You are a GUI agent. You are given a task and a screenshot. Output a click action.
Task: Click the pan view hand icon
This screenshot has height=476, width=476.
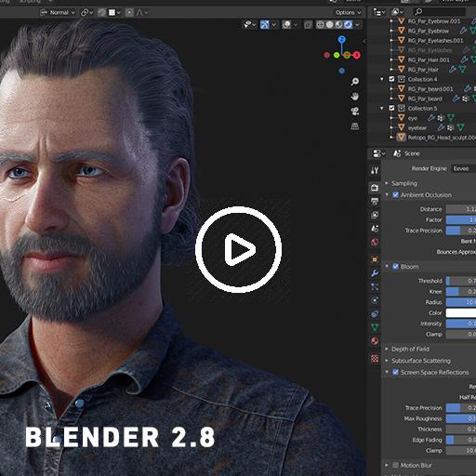[x=355, y=97]
